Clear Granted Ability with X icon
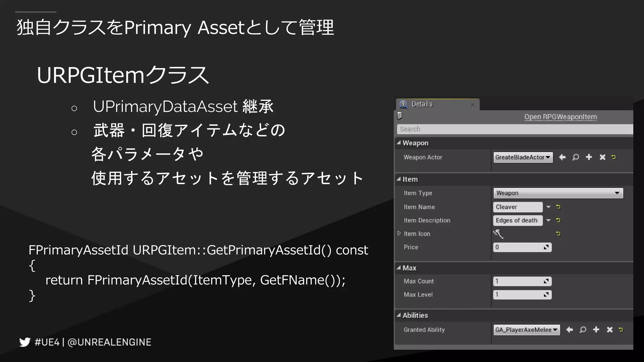Viewport: 644px width, 362px height. pyautogui.click(x=609, y=330)
